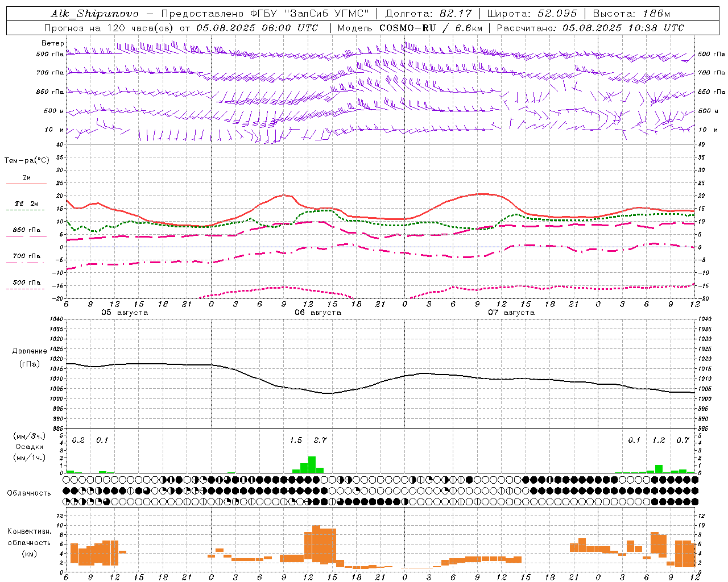Click the '0.2' three-hour precipitation value
This screenshot has height=582, width=728.
(x=78, y=440)
